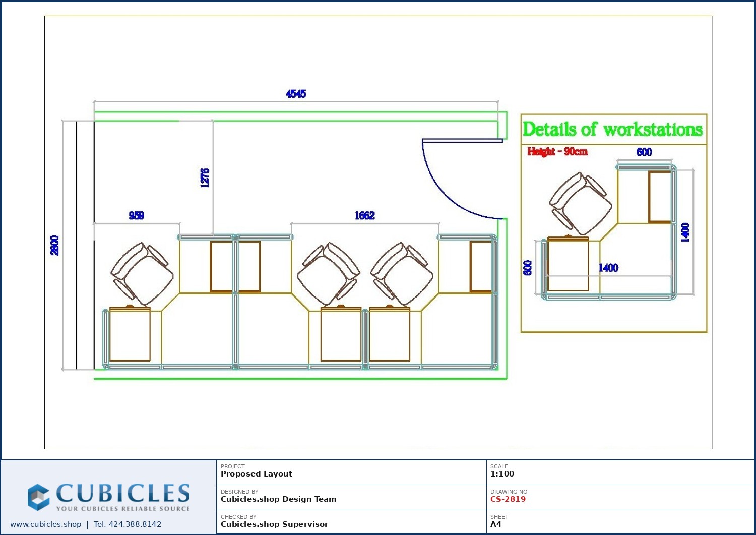Click the scale value 1:100

(502, 474)
